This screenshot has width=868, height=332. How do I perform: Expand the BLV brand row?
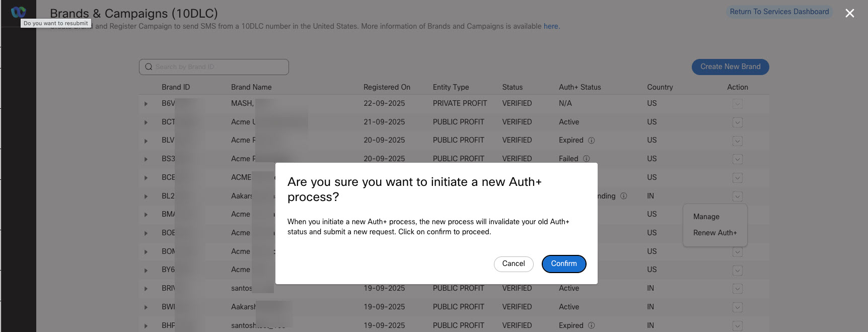pyautogui.click(x=146, y=141)
